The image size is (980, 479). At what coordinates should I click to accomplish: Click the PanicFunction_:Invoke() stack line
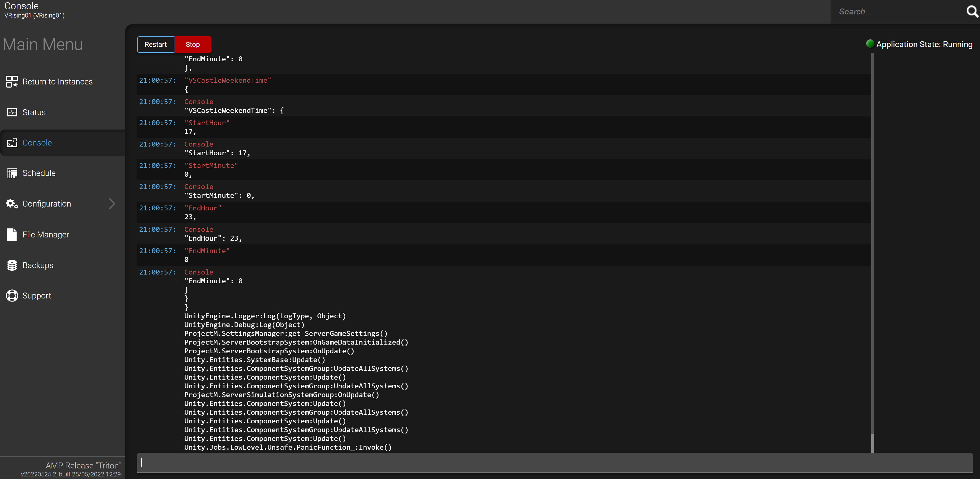288,447
